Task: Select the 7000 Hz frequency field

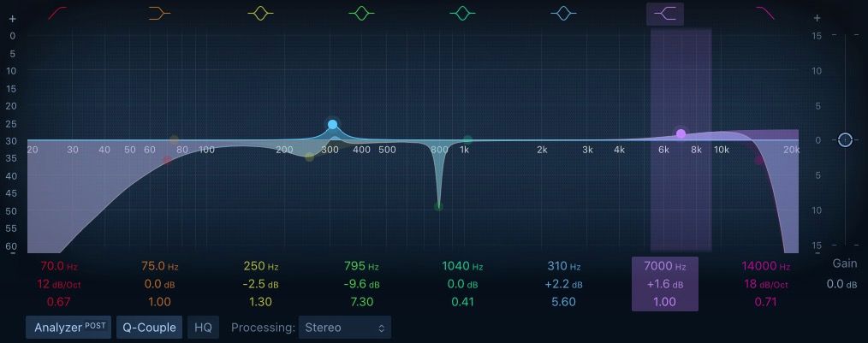Action: [x=665, y=266]
